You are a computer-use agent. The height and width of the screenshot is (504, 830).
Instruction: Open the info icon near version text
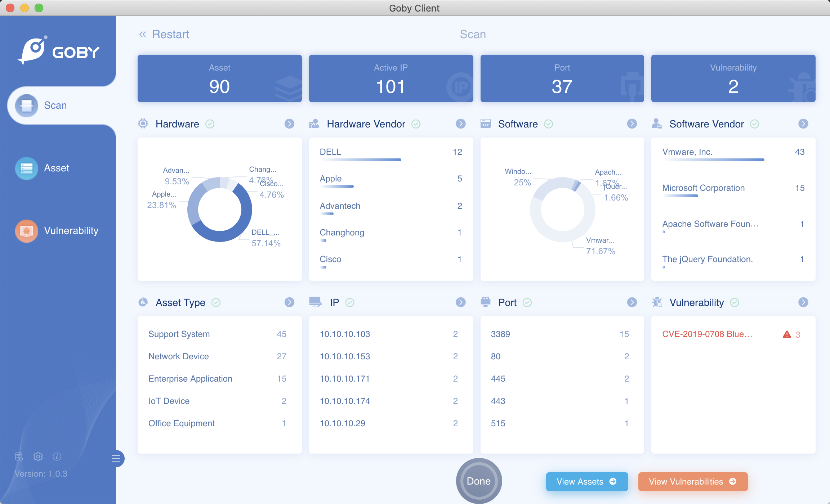(x=57, y=456)
